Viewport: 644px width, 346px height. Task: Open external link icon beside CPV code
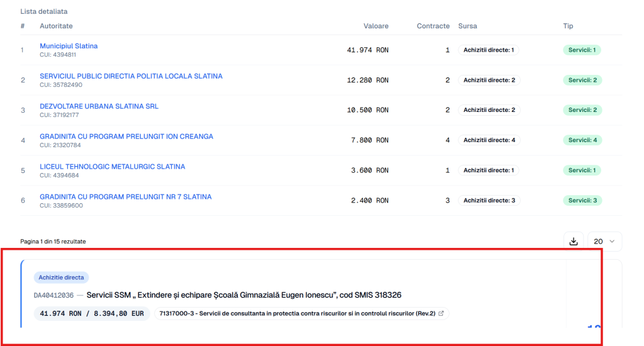click(x=441, y=313)
